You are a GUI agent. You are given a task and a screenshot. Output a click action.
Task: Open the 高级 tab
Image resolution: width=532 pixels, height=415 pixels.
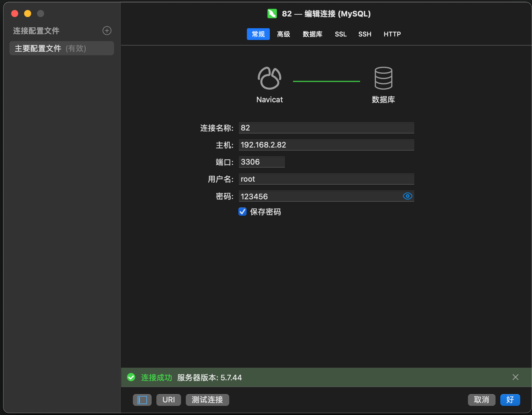coord(284,34)
